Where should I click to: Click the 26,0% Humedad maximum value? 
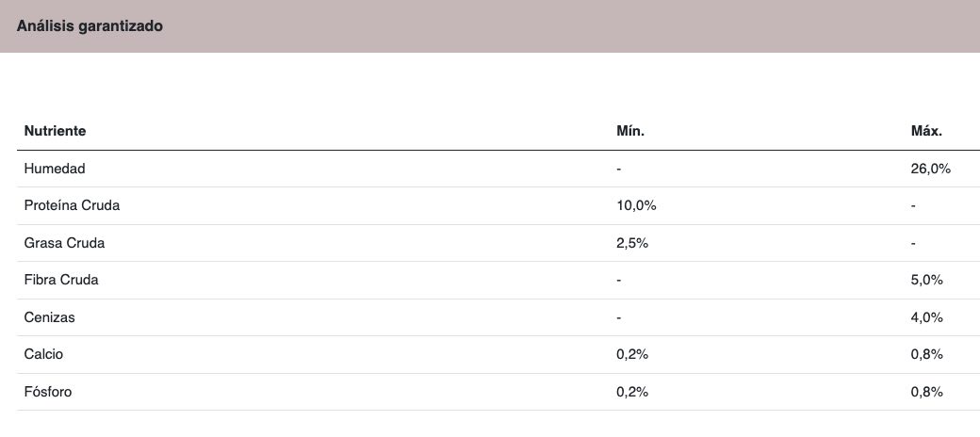pos(931,169)
